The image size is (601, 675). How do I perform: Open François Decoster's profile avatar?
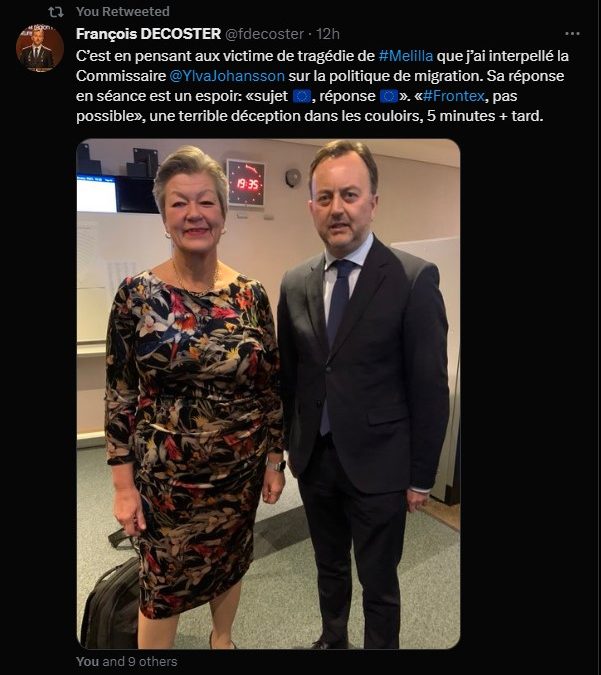[40, 48]
